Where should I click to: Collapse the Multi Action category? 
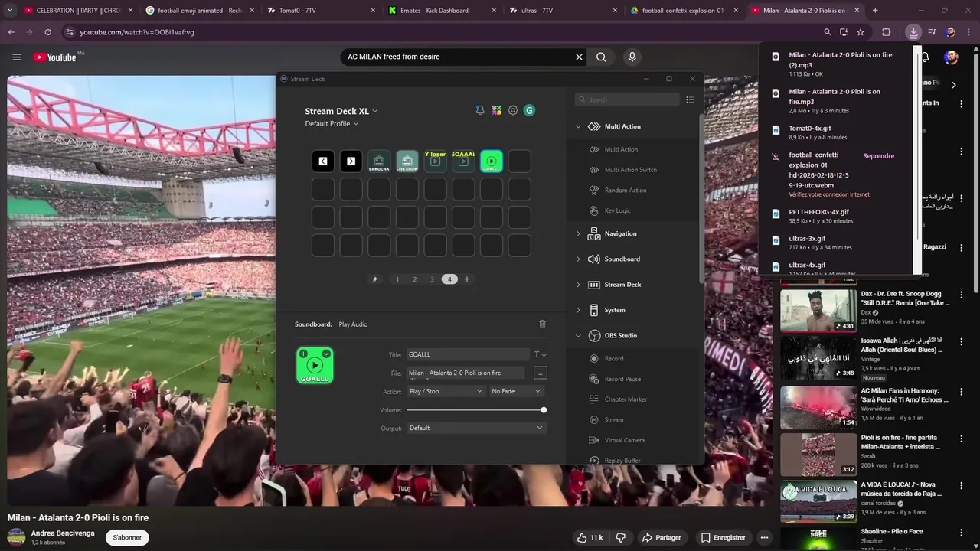pyautogui.click(x=578, y=126)
